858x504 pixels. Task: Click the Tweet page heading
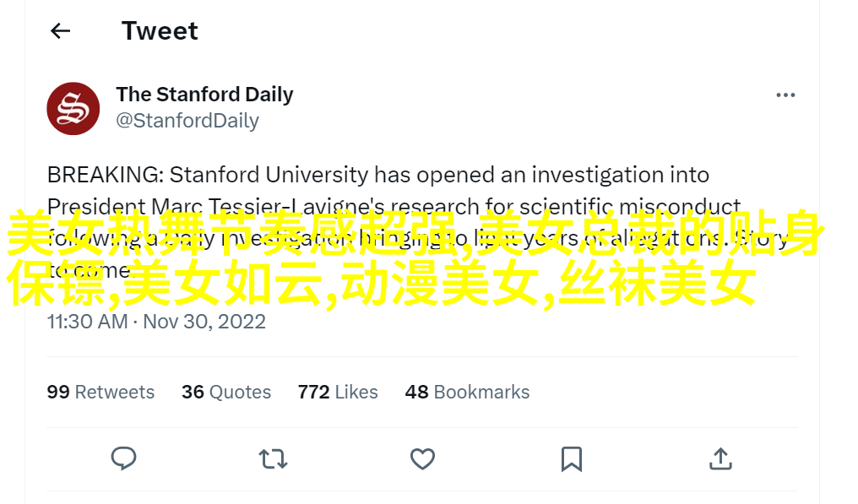click(x=160, y=30)
